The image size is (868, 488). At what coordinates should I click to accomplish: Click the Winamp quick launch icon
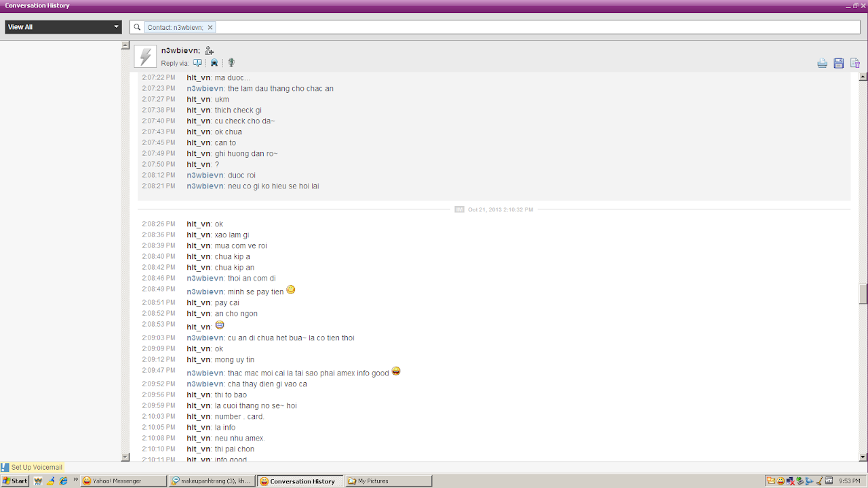point(38,481)
